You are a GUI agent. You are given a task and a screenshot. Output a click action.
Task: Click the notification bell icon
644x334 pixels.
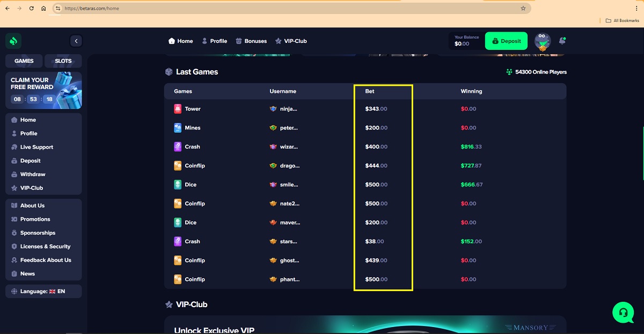[562, 41]
